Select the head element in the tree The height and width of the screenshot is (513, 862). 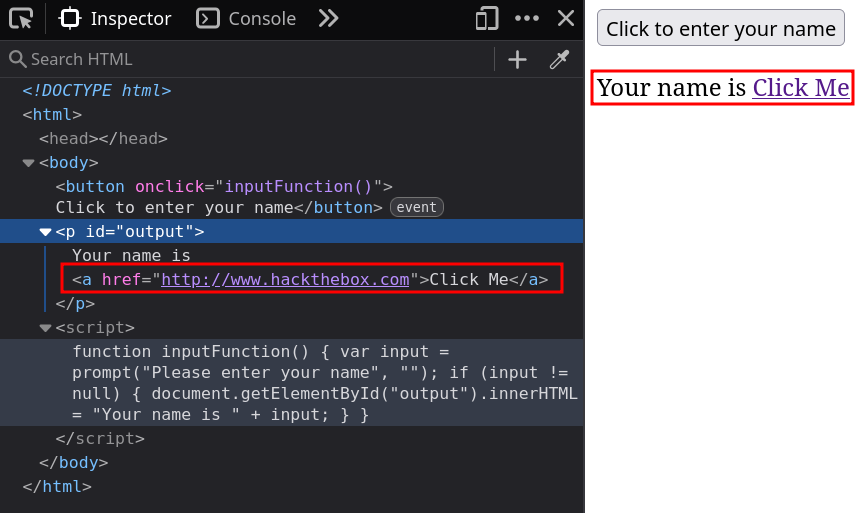click(103, 139)
